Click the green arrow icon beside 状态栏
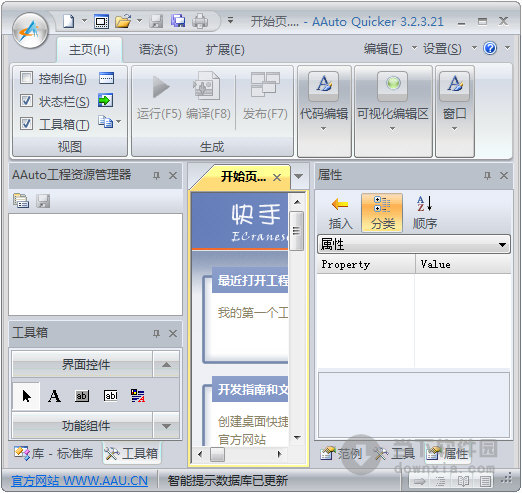 click(106, 100)
